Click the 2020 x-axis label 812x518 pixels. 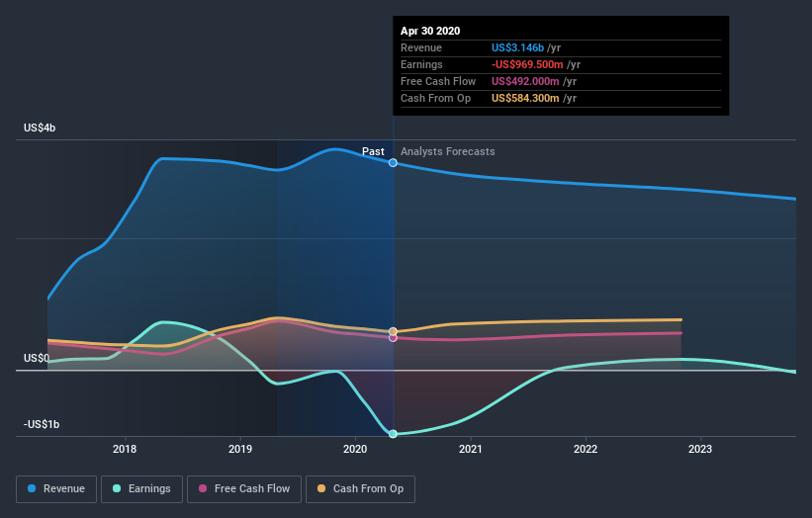355,449
